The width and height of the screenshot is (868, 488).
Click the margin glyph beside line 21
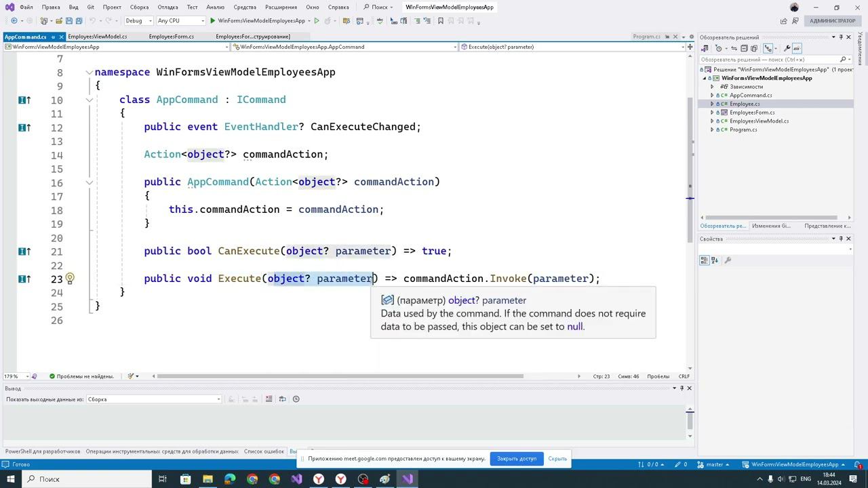24,251
